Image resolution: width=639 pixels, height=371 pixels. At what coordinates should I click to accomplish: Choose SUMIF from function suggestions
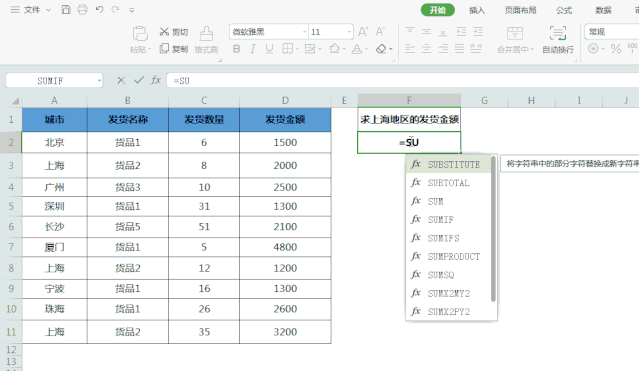coord(448,219)
